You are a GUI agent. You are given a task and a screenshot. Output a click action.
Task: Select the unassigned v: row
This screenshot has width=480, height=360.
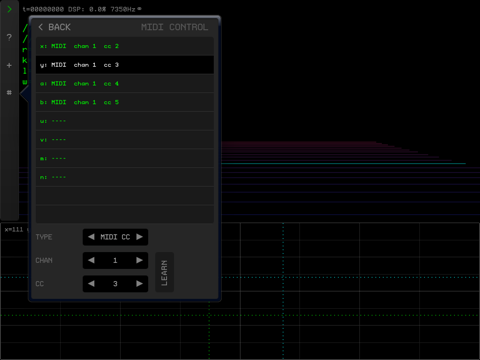[x=125, y=140]
